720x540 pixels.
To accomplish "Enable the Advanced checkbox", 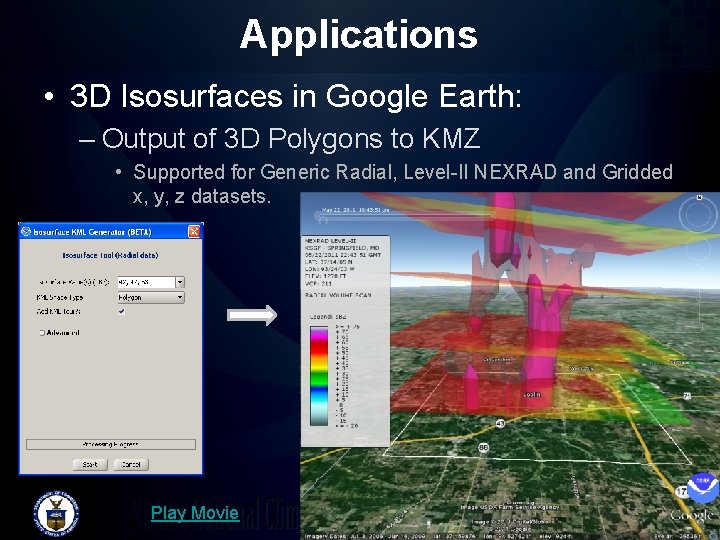I will click(42, 332).
